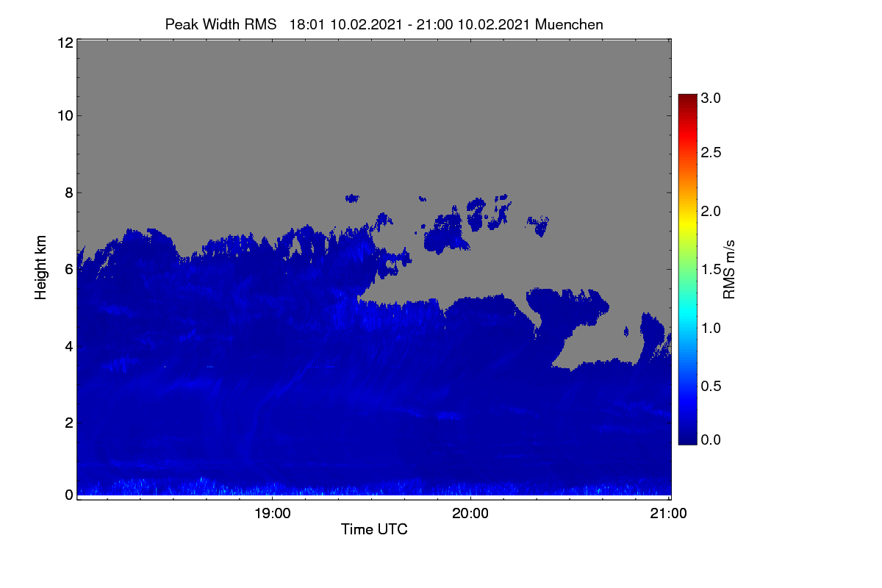Click the 4 km height tick label

click(x=68, y=345)
